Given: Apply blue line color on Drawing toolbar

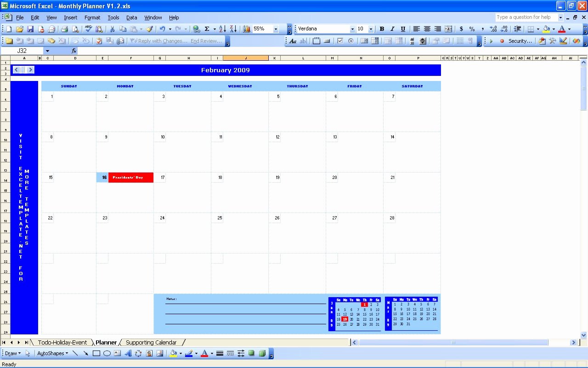Looking at the screenshot, I should coord(188,353).
